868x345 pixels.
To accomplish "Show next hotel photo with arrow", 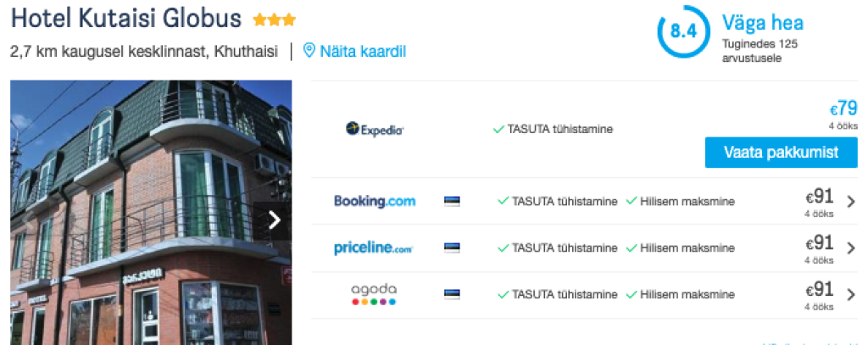I will (274, 220).
